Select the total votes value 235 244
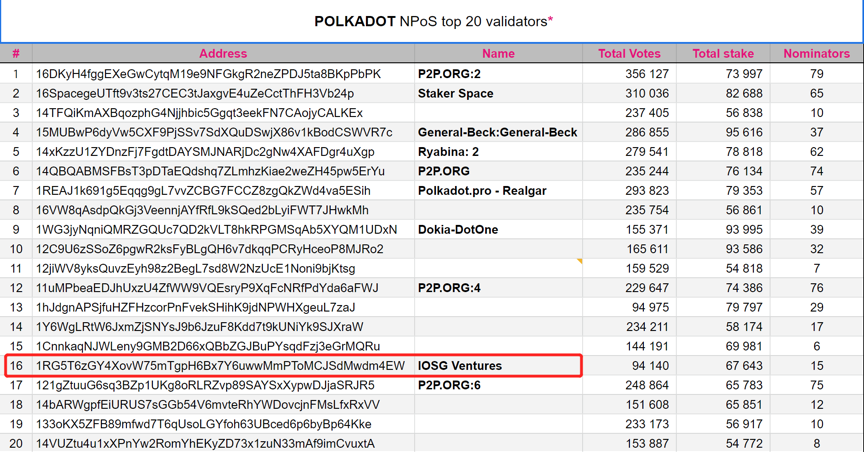 click(647, 171)
